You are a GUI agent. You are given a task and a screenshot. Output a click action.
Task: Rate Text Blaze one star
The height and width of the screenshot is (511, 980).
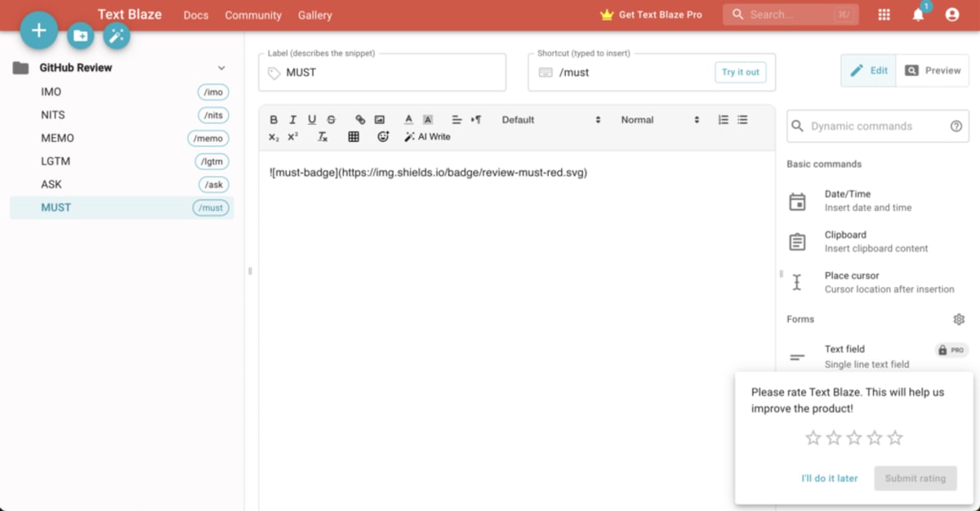point(813,438)
